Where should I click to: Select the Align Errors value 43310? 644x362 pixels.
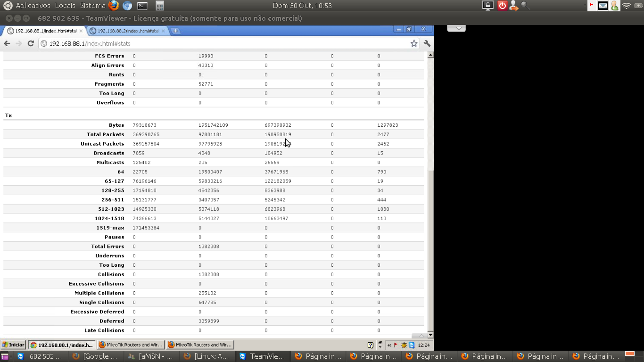(206, 65)
